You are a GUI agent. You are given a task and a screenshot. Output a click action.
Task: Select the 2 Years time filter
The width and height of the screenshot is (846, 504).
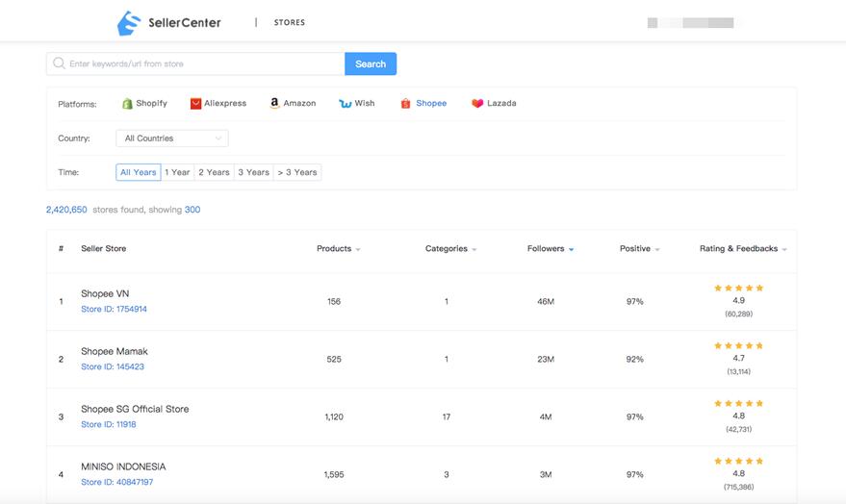pyautogui.click(x=215, y=172)
